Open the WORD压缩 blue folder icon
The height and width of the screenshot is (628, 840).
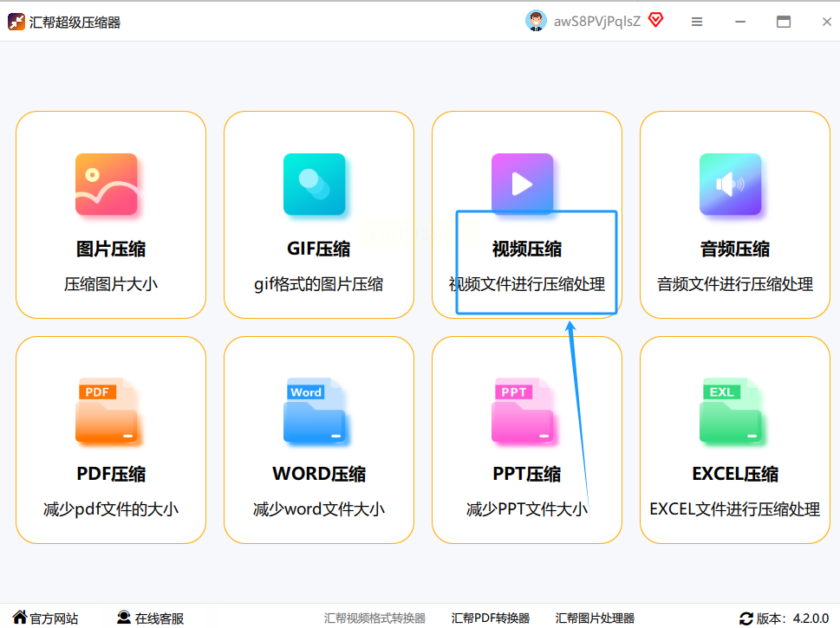tap(314, 410)
